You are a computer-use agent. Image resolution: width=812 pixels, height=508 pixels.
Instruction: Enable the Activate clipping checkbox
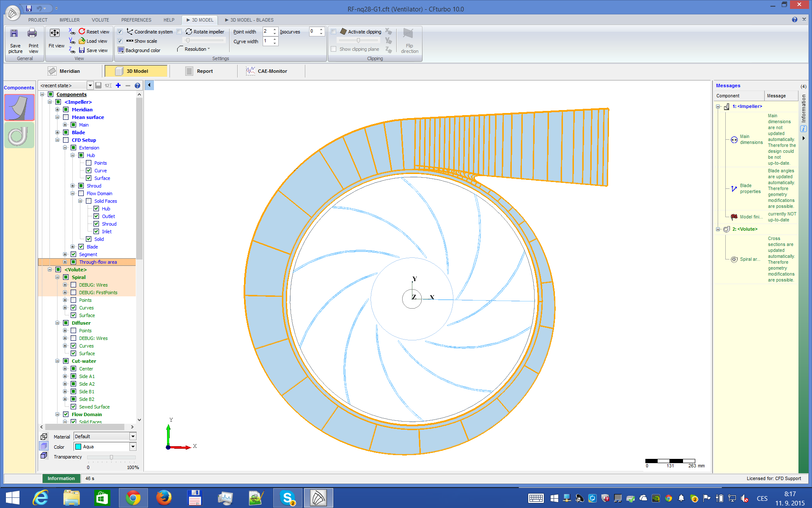point(334,32)
